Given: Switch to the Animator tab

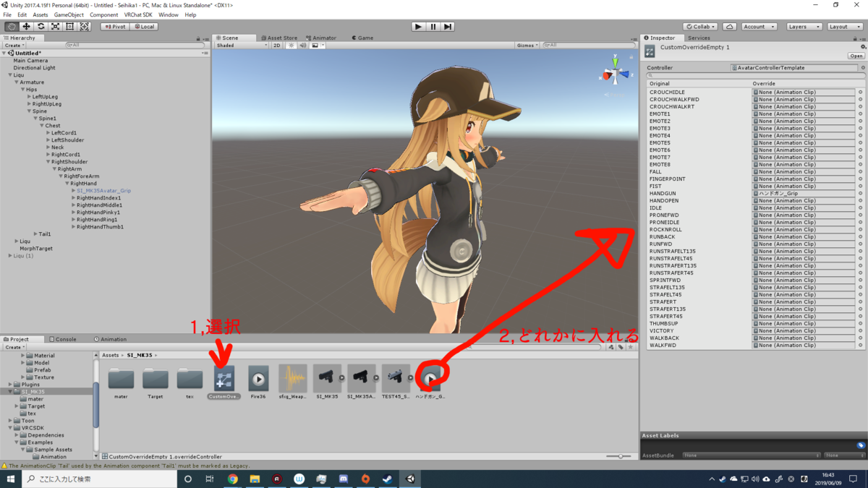Looking at the screenshot, I should pos(320,38).
